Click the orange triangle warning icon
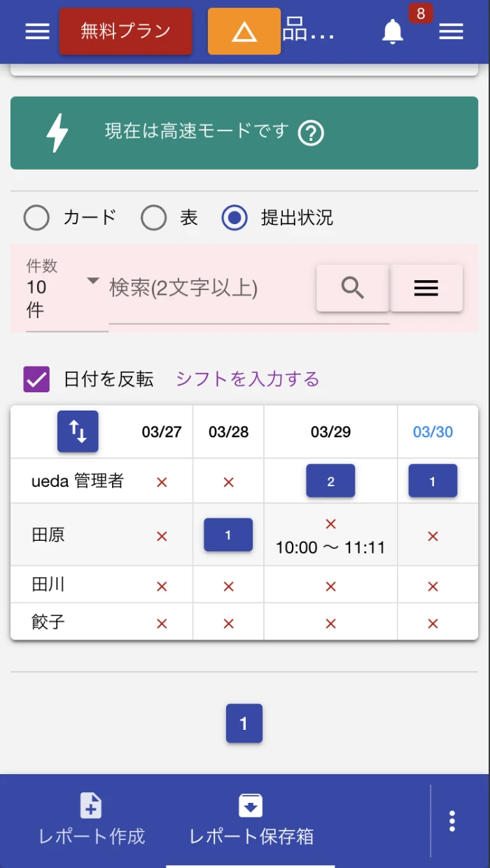Viewport: 490px width, 868px height. [244, 31]
